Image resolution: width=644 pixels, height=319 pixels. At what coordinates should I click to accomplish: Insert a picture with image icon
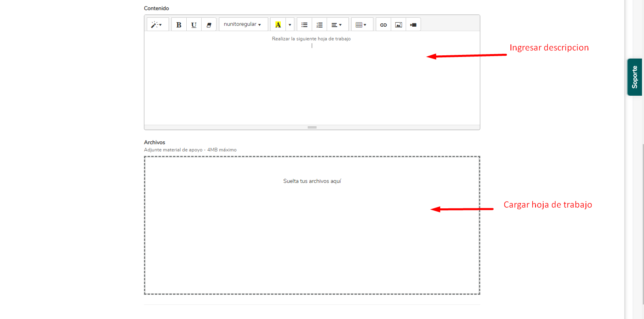point(398,25)
